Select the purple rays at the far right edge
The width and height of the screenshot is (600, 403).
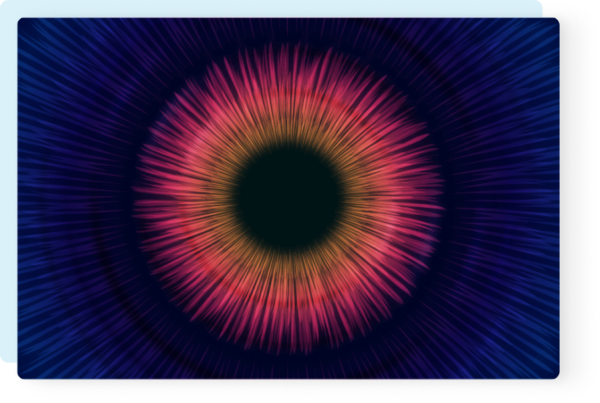click(x=545, y=198)
